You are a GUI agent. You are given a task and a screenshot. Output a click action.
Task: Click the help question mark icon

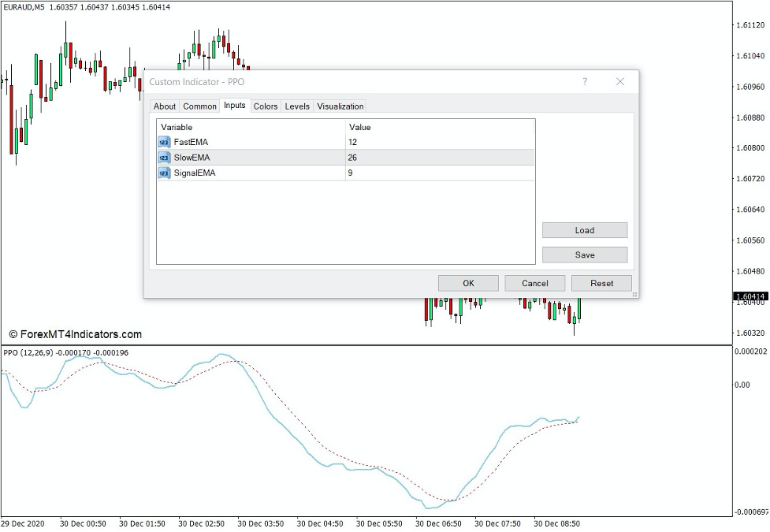point(585,81)
